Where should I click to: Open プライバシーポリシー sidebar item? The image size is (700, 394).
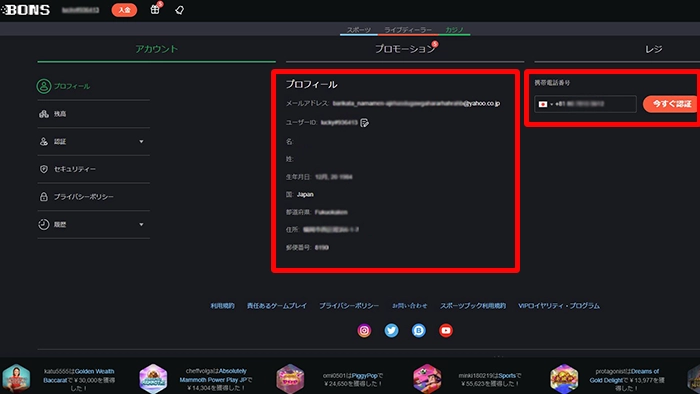pyautogui.click(x=94, y=197)
